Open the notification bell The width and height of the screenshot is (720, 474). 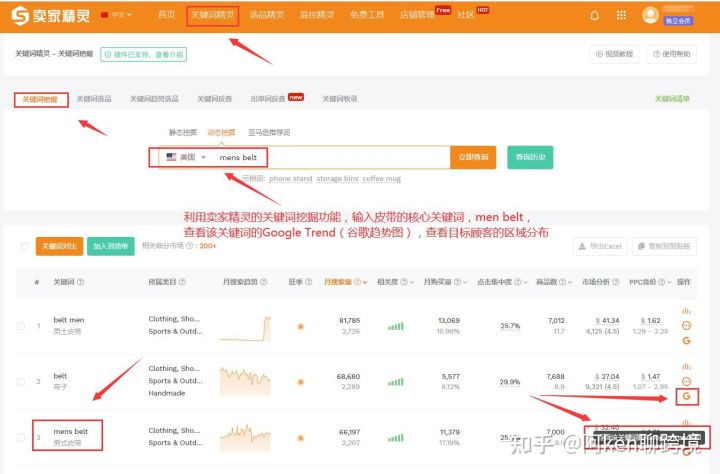(594, 15)
